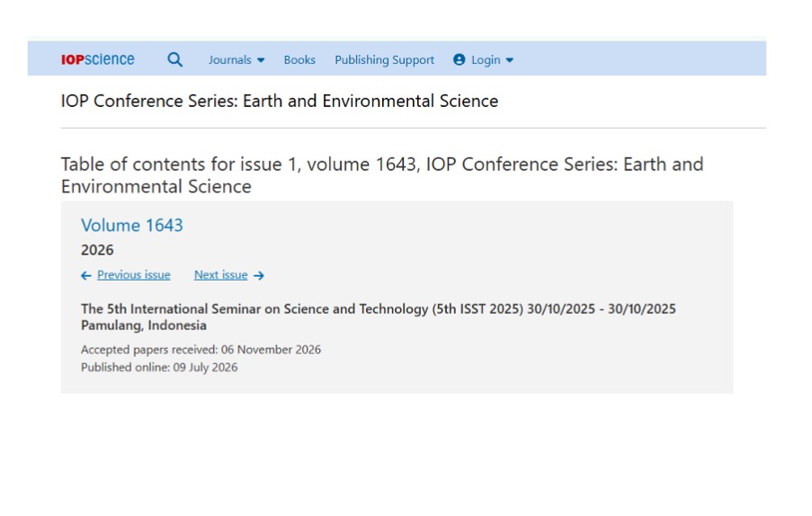Open the Books menu item
The image size is (812, 516).
pyautogui.click(x=299, y=59)
